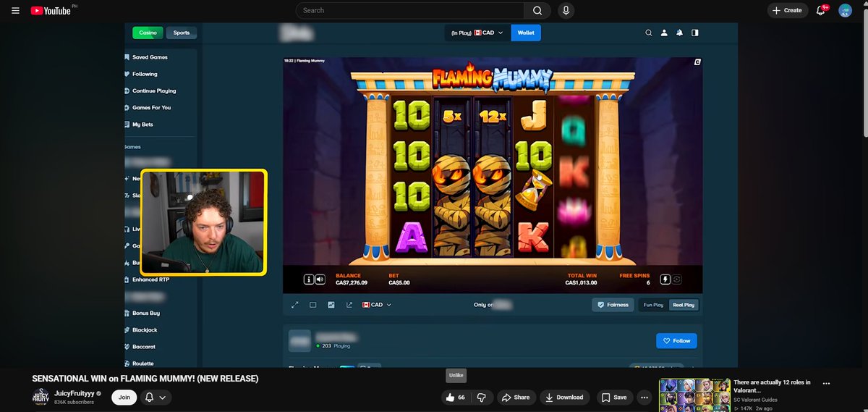868x412 pixels.
Task: Open Saved Games in sidebar
Action: 150,57
